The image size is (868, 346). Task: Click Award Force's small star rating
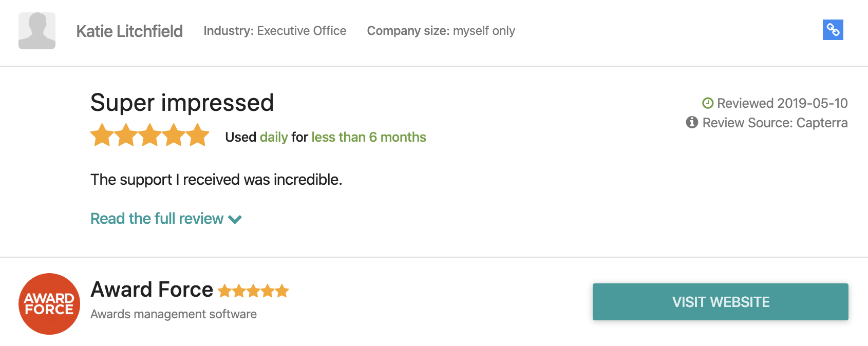pyautogui.click(x=253, y=292)
